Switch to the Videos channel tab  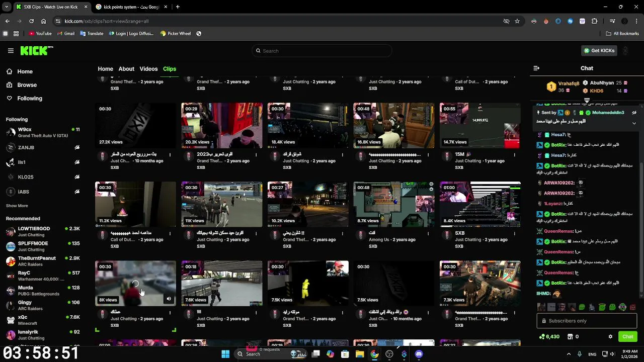tap(148, 69)
